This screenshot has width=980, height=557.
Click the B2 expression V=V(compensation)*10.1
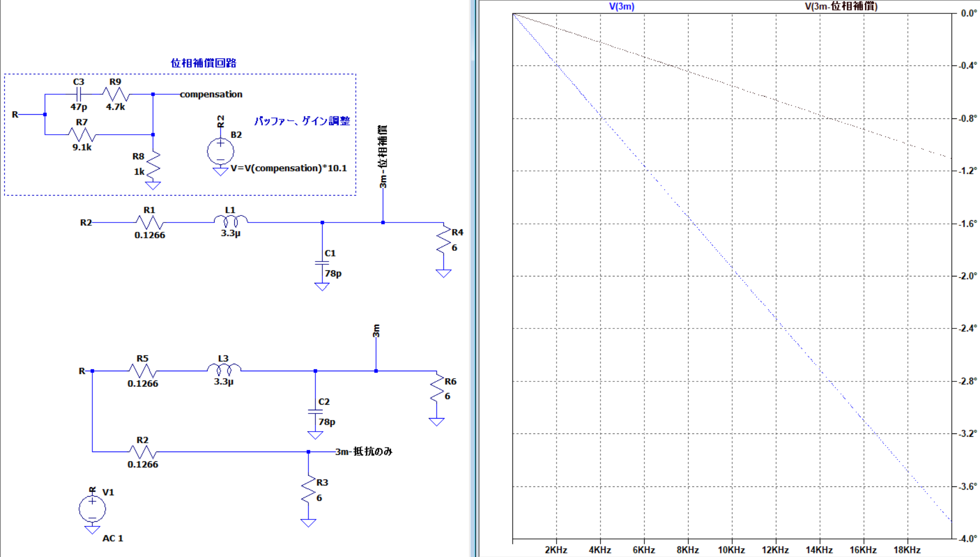point(289,168)
